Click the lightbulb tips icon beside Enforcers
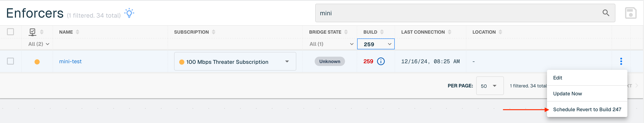This screenshot has width=644, height=123. [x=129, y=13]
